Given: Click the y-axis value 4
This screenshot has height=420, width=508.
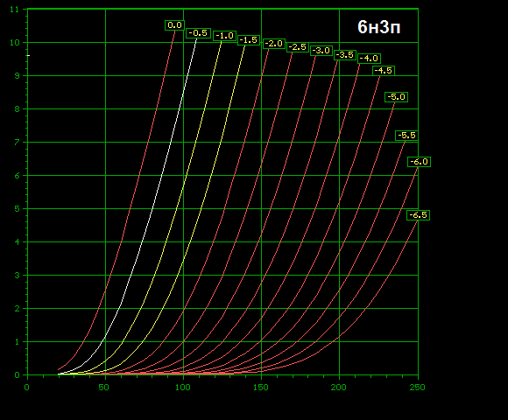Looking at the screenshot, I should click(x=17, y=242).
